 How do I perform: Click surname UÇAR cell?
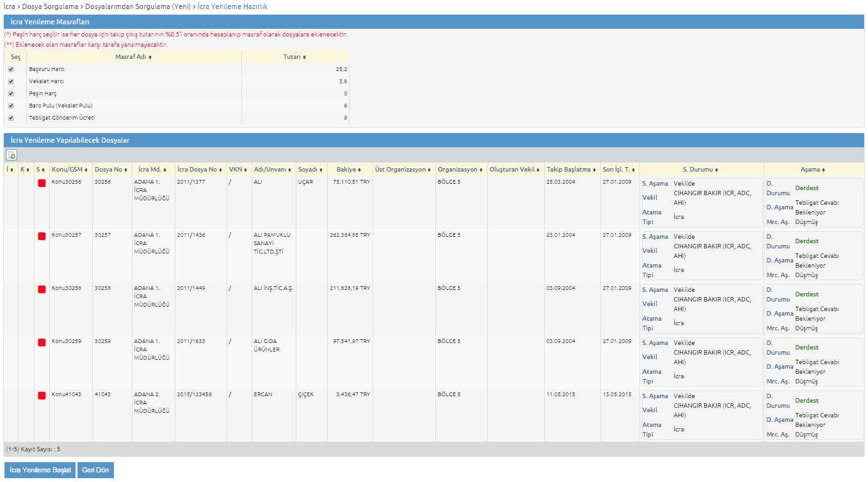(x=305, y=182)
